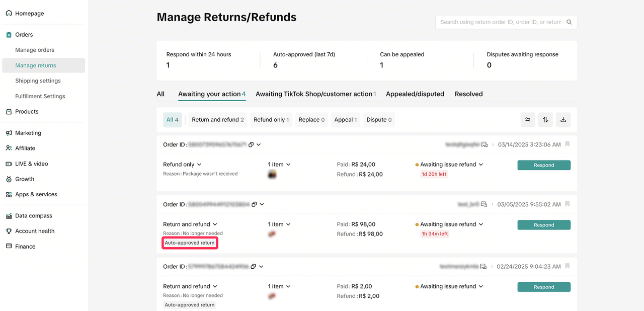
Task: Switch to the Appealed/disputed tab
Action: [415, 94]
